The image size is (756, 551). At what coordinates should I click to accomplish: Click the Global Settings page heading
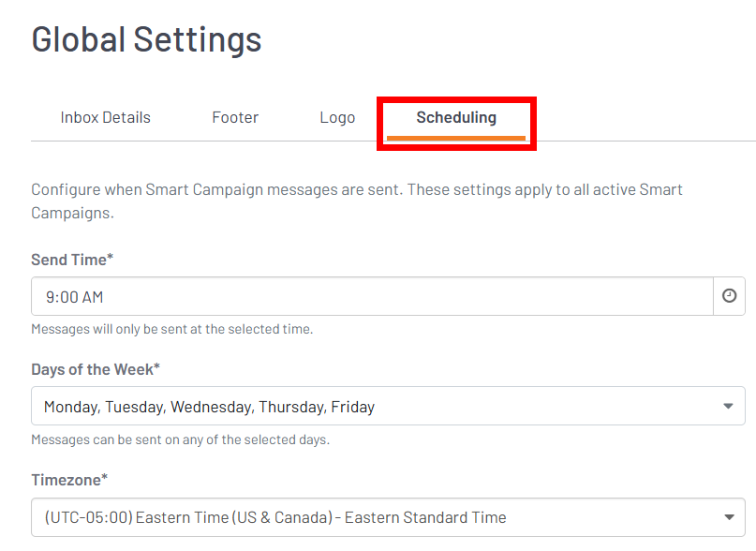(147, 39)
